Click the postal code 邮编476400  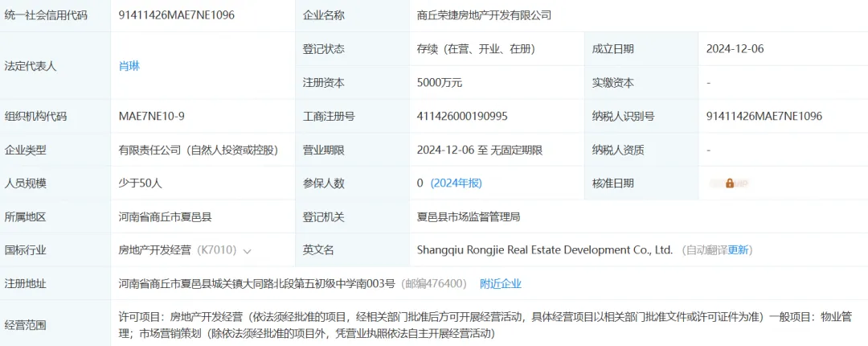(434, 284)
